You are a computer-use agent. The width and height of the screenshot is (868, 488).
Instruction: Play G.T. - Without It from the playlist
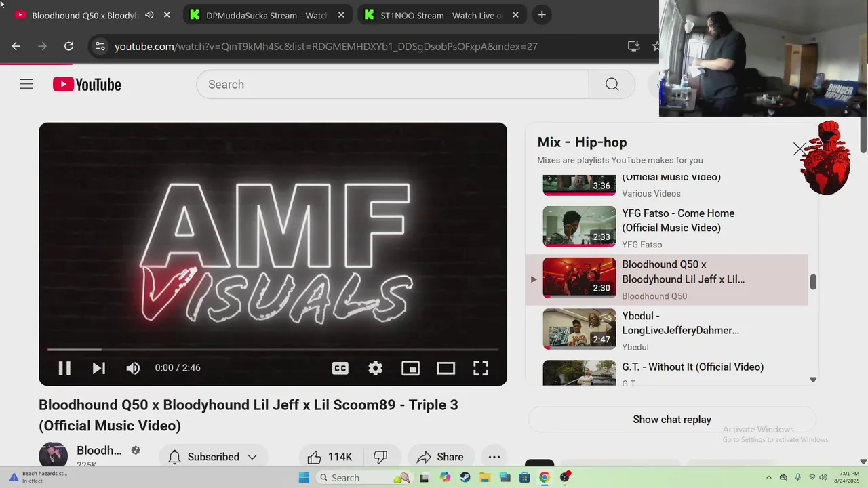coord(692,367)
